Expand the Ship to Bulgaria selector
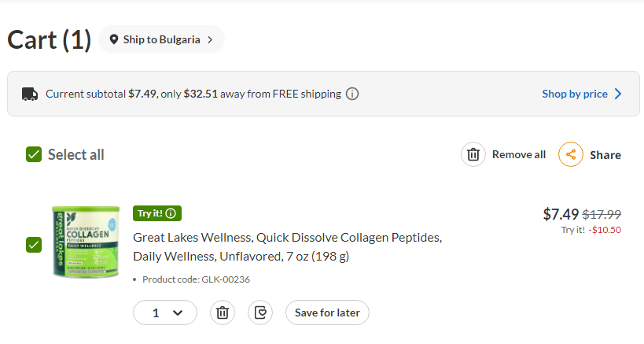Screen dimensions: 644x344 click(x=161, y=39)
